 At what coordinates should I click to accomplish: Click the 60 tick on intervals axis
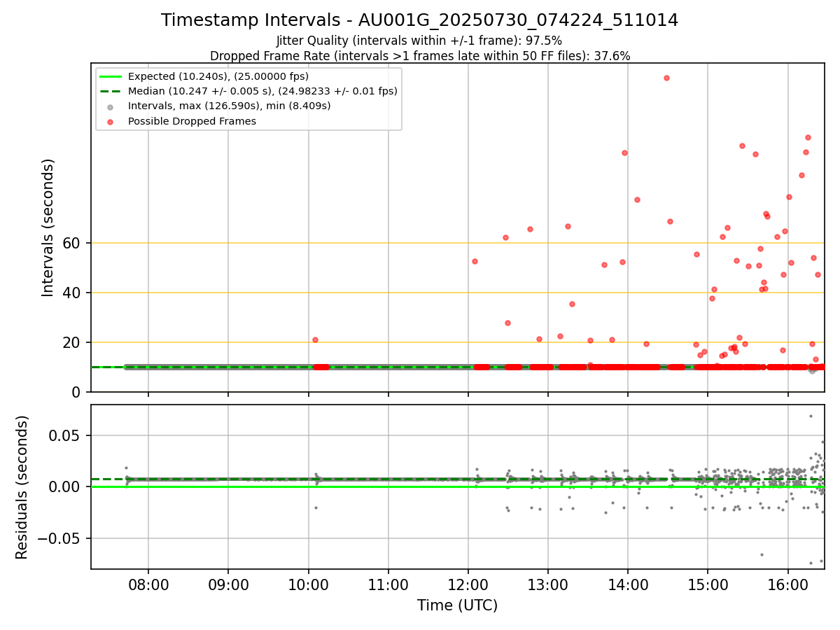(76, 243)
